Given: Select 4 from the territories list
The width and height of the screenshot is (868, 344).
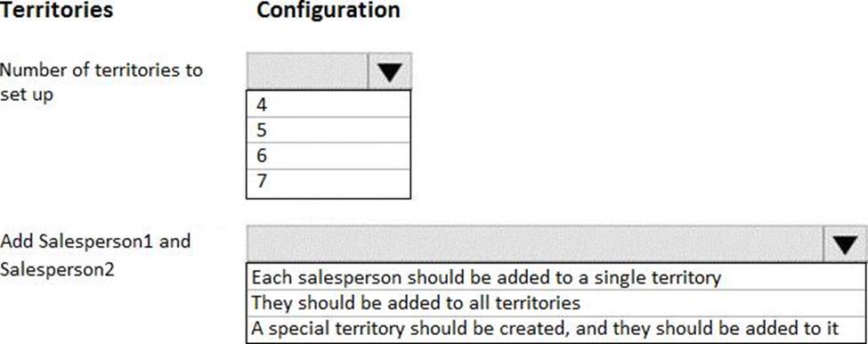Looking at the screenshot, I should point(329,104).
